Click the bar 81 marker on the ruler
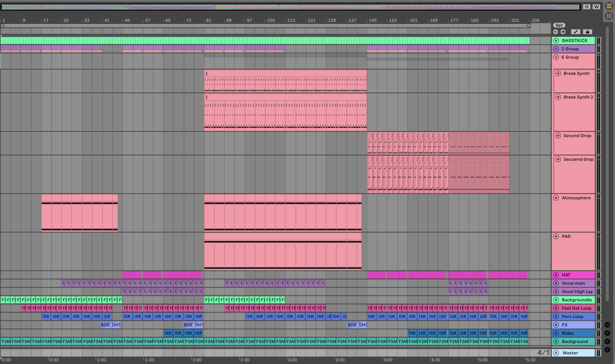 pyautogui.click(x=208, y=21)
